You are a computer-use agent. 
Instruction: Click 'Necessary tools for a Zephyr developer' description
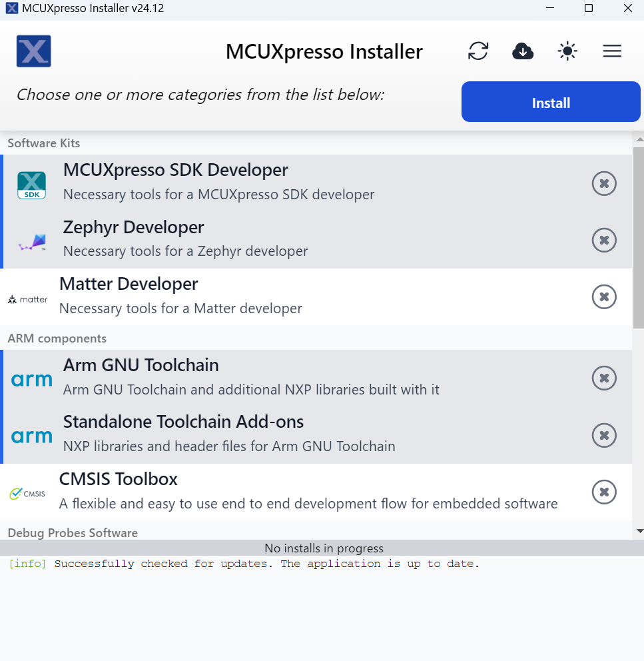pyautogui.click(x=185, y=251)
